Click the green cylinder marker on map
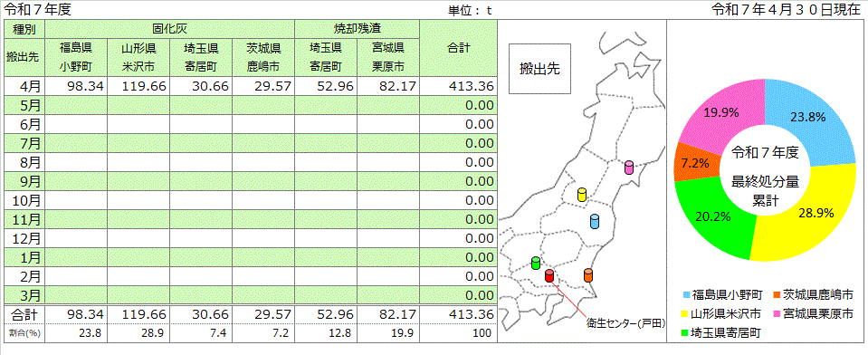Image resolution: width=868 pixels, height=355 pixels. click(x=535, y=263)
